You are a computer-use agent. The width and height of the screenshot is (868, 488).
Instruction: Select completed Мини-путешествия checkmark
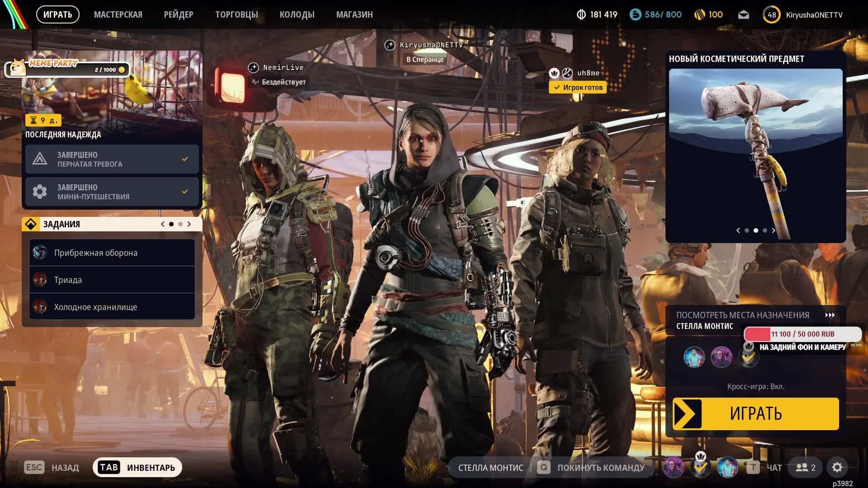(184, 192)
